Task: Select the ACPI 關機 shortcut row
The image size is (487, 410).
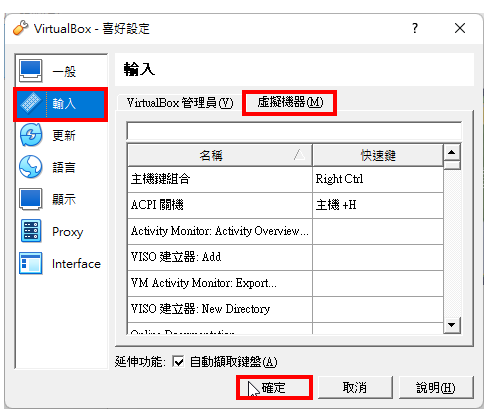Action: [285, 205]
